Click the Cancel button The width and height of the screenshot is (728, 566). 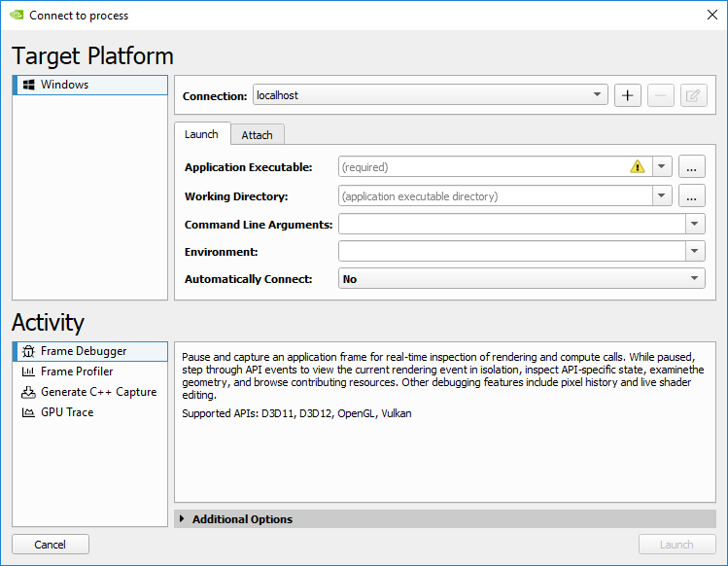(51, 545)
